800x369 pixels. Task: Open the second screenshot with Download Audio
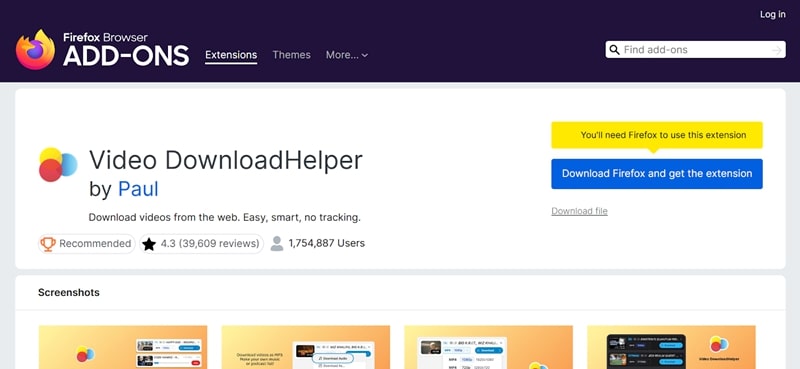coord(306,347)
